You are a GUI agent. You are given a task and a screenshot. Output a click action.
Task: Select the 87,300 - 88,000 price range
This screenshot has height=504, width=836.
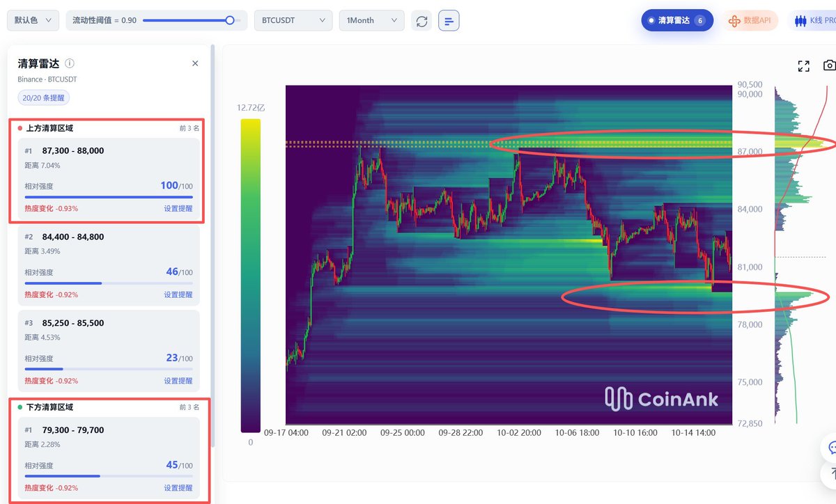tap(73, 151)
